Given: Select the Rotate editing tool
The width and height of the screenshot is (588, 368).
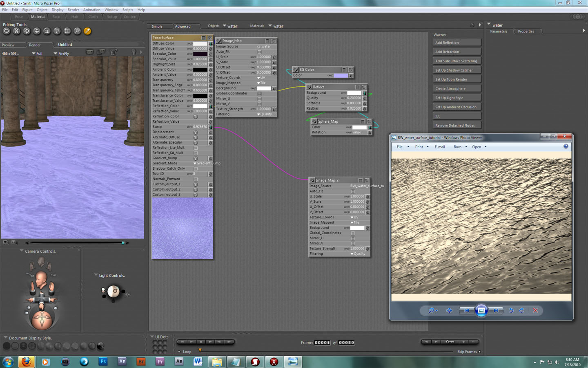Looking at the screenshot, I should click(x=7, y=31).
